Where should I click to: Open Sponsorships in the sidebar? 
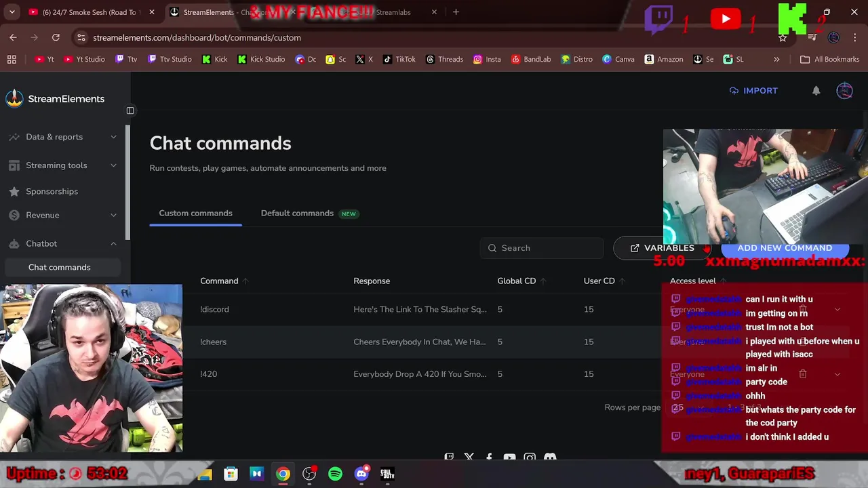click(x=52, y=191)
